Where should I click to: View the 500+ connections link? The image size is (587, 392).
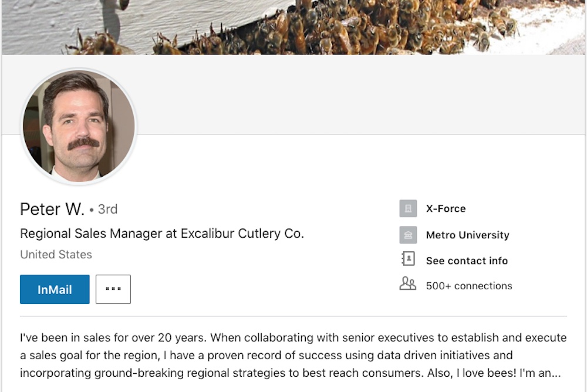pos(468,286)
